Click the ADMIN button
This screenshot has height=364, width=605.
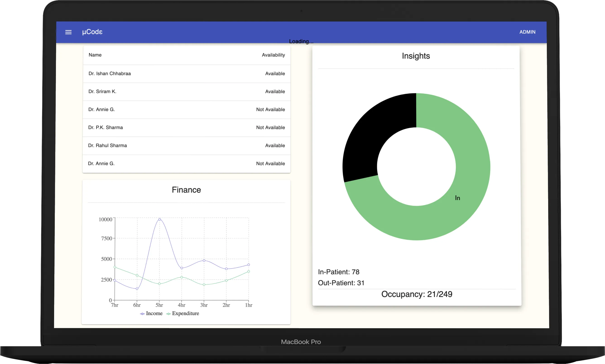pyautogui.click(x=527, y=32)
